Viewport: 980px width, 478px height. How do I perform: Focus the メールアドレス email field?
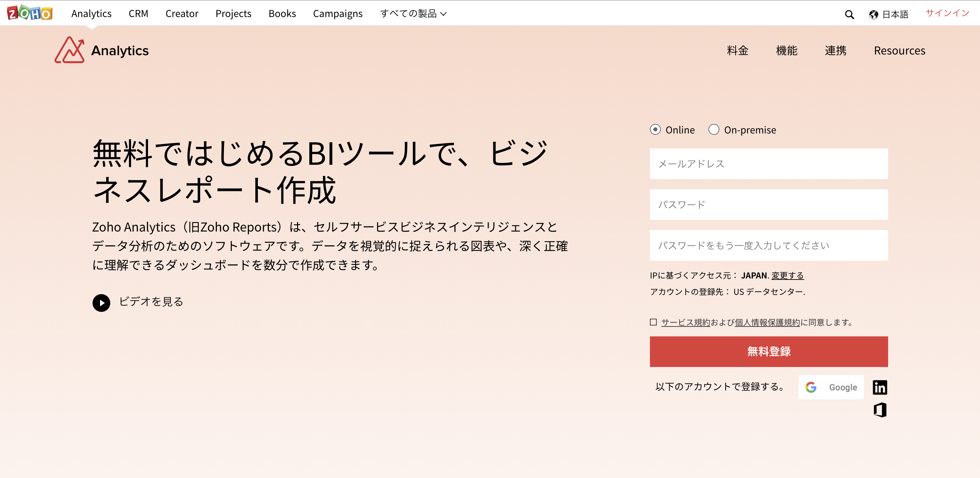pos(768,164)
